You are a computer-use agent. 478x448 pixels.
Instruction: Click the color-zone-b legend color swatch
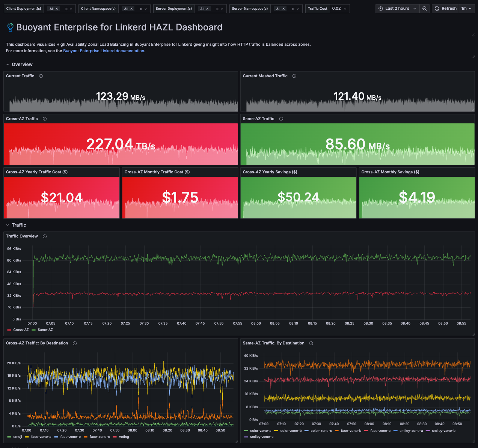[276, 431]
